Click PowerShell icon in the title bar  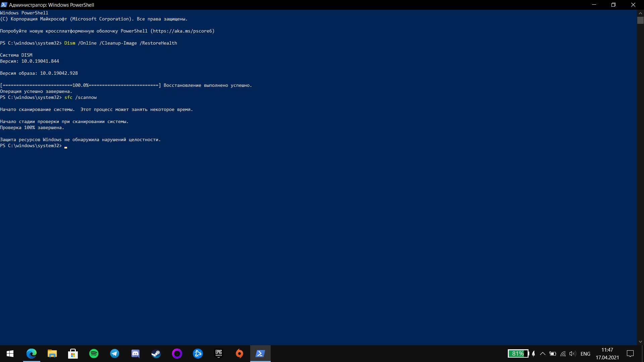(x=4, y=5)
